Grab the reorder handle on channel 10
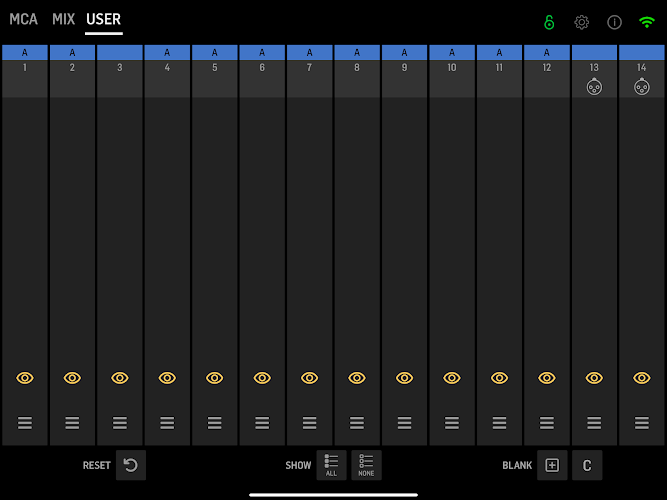Viewport: 667px width, 500px height. click(452, 423)
